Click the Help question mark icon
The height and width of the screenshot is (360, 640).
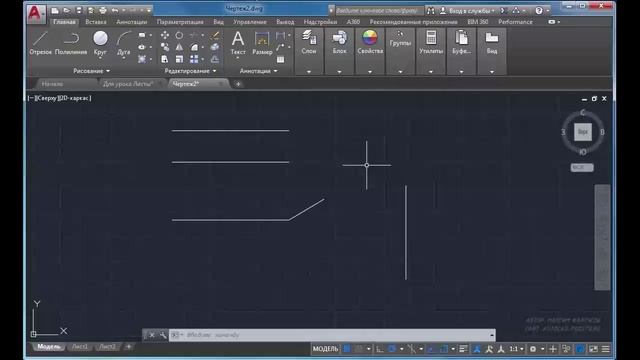pyautogui.click(x=539, y=11)
